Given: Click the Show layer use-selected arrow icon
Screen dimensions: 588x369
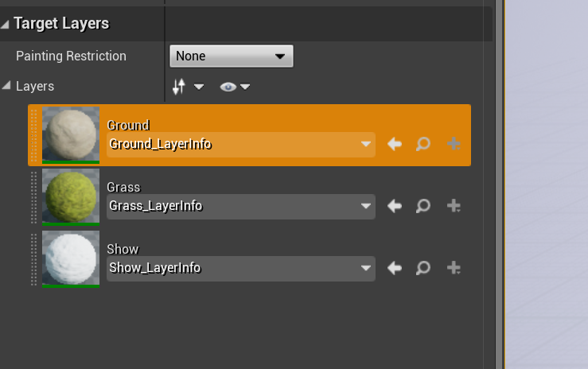Looking at the screenshot, I should tap(394, 268).
